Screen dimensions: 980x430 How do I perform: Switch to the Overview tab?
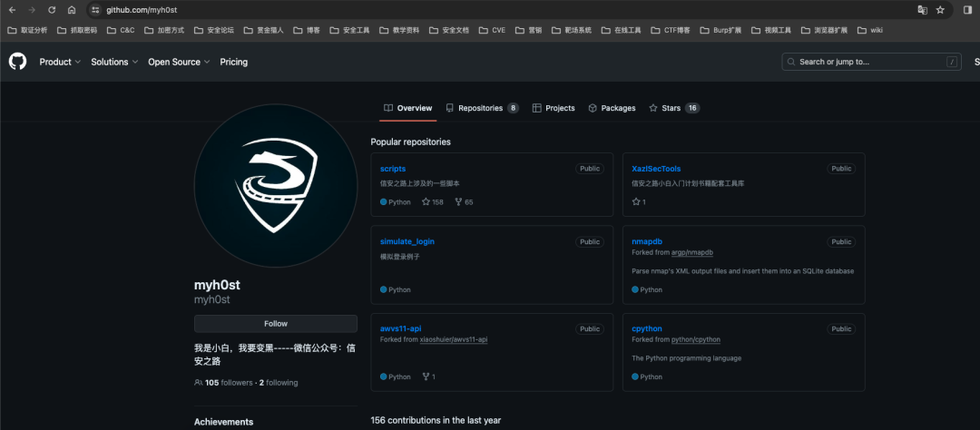point(407,108)
